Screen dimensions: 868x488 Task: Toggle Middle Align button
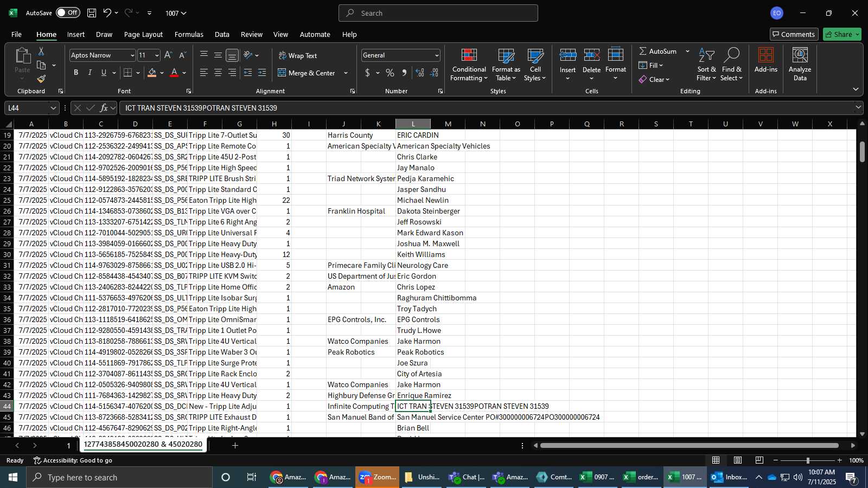tap(218, 55)
